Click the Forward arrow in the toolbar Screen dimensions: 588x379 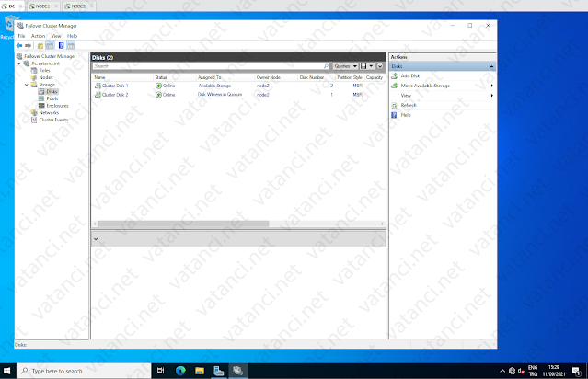point(29,46)
